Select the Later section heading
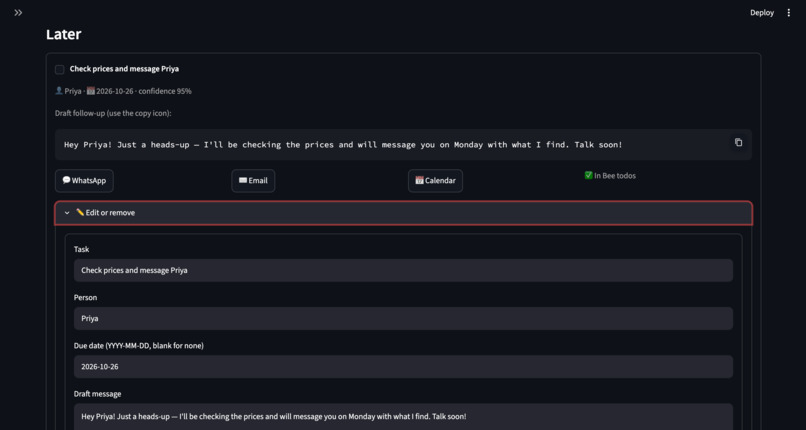The image size is (806, 430). (64, 34)
